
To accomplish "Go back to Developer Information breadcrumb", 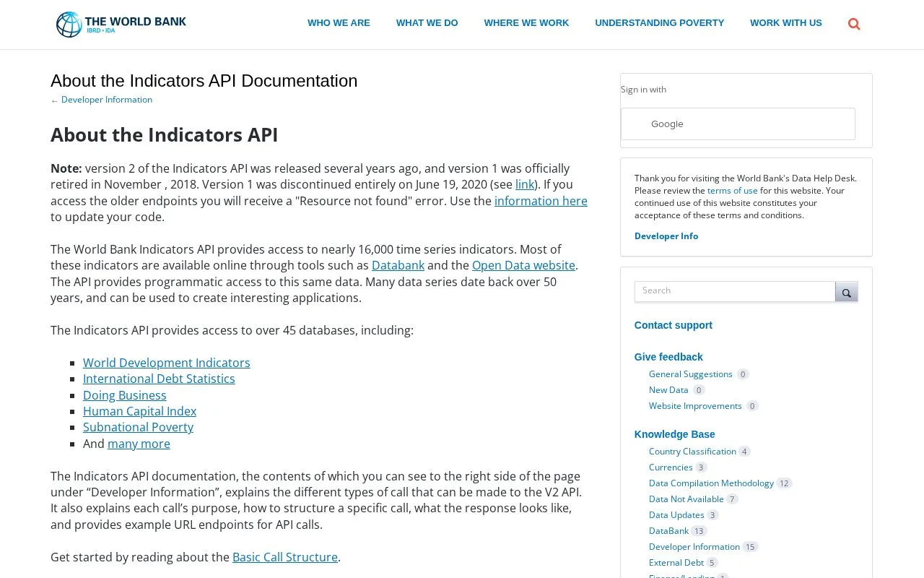I will 107,100.
